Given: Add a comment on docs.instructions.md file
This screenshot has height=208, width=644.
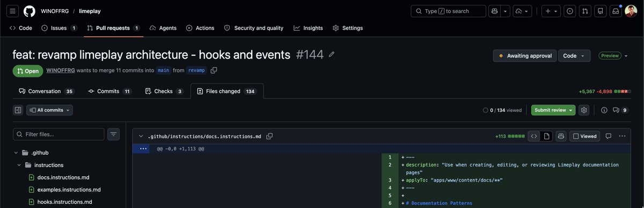Looking at the screenshot, I should tap(609, 137).
